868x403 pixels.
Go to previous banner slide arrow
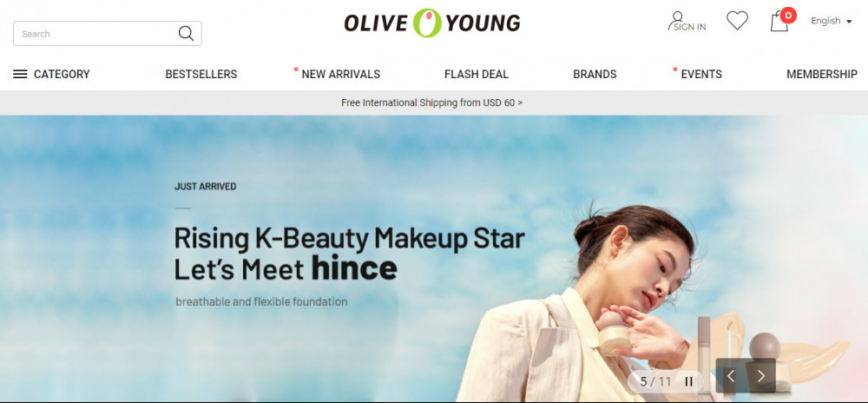tap(731, 376)
